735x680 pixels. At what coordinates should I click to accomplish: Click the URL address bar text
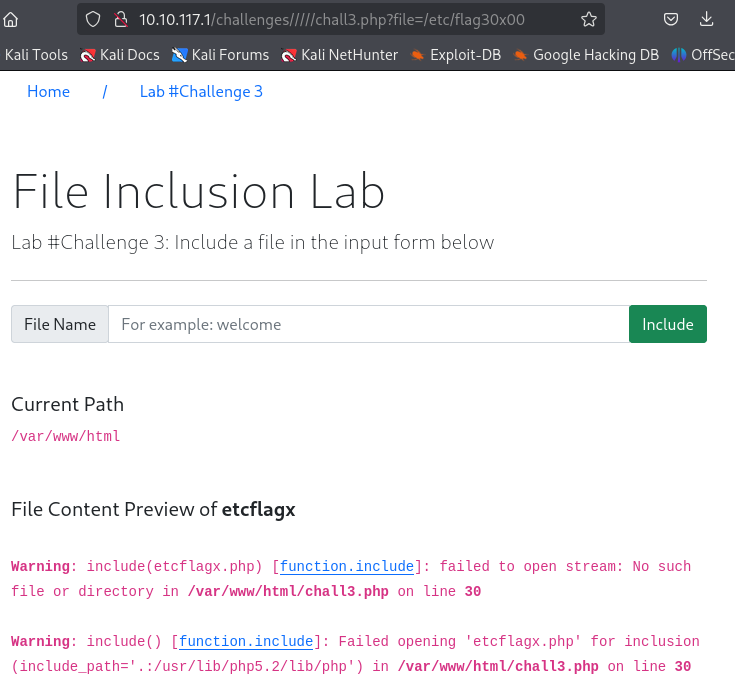click(332, 20)
